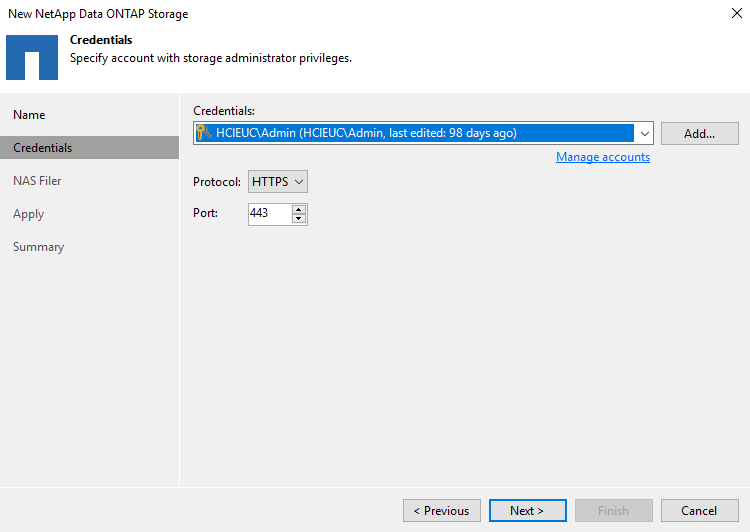Click the disabled Finish button
This screenshot has height=532, width=750.
click(x=613, y=510)
